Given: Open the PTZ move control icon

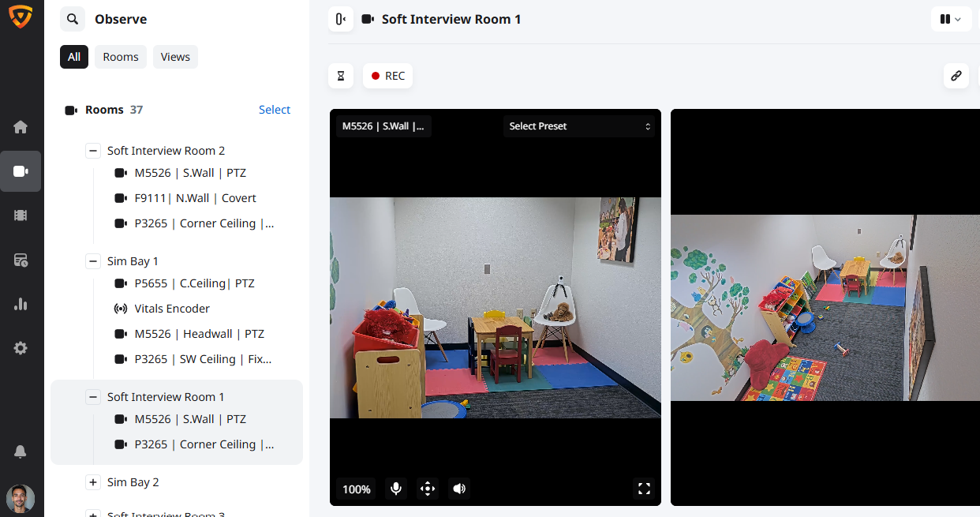Looking at the screenshot, I should pos(428,489).
